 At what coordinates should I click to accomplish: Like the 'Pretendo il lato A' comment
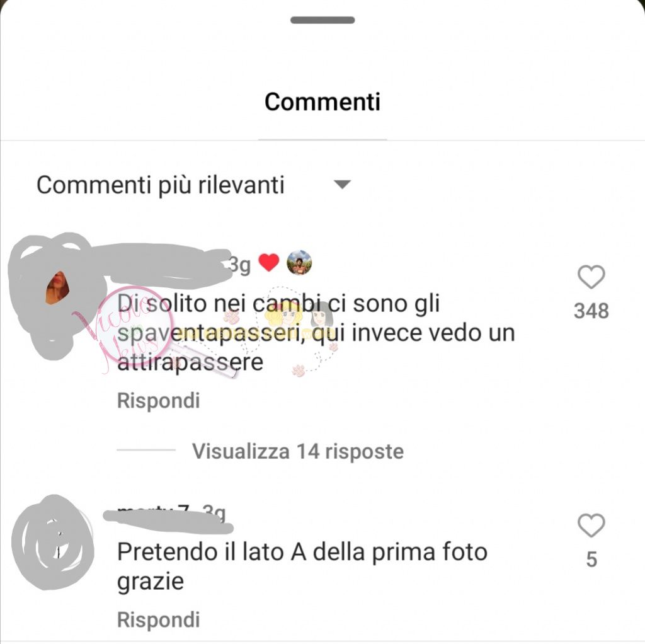pos(591,525)
